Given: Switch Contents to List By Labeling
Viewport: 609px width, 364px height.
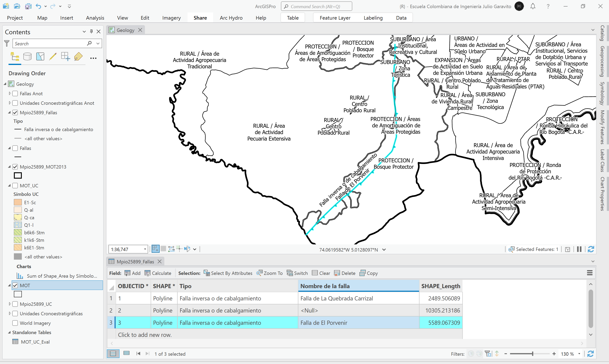Looking at the screenshot, I should tap(78, 57).
